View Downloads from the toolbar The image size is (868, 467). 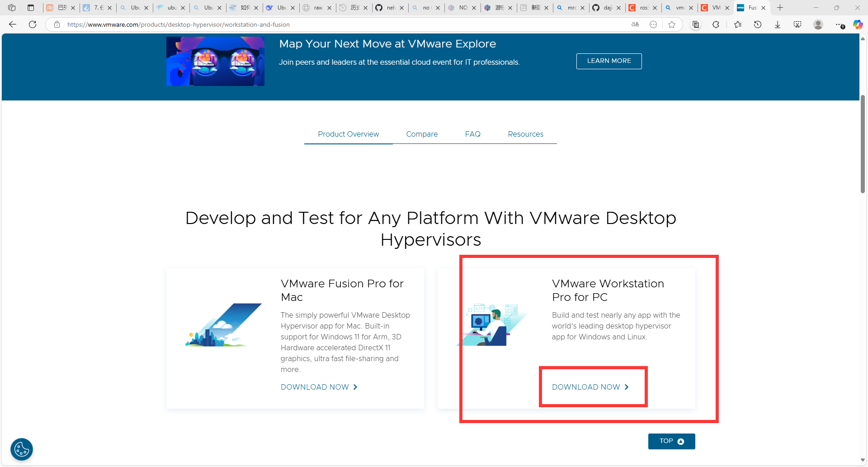[x=778, y=24]
